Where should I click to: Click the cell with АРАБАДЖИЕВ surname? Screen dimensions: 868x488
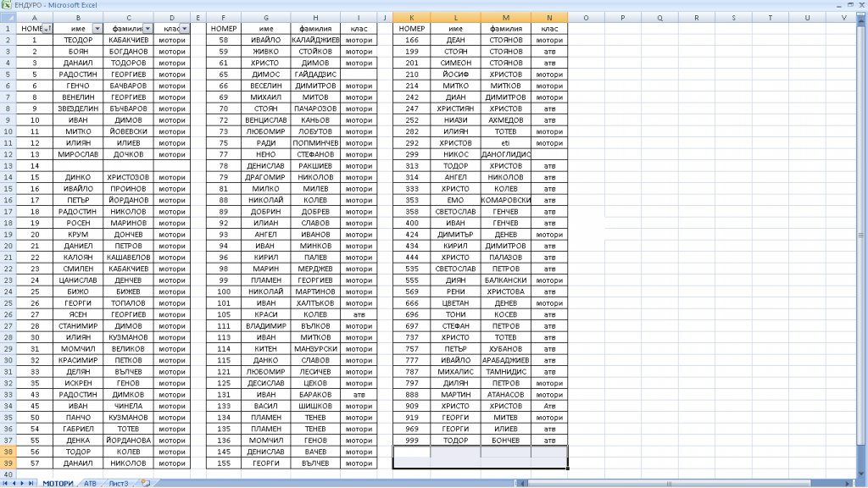coord(506,360)
